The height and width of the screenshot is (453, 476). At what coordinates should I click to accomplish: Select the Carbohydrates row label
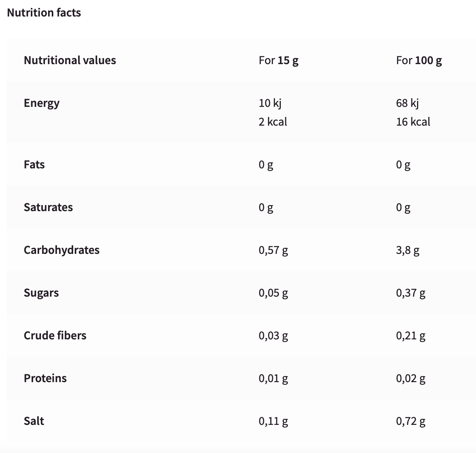[62, 250]
